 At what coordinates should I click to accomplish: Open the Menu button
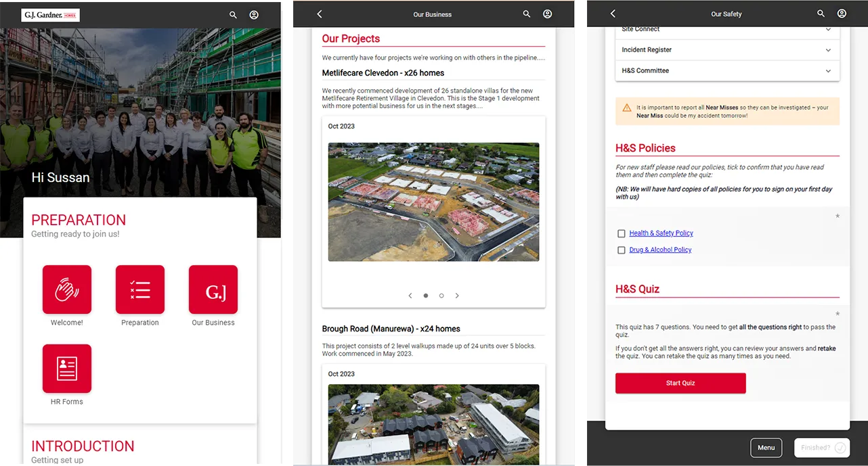[766, 448]
